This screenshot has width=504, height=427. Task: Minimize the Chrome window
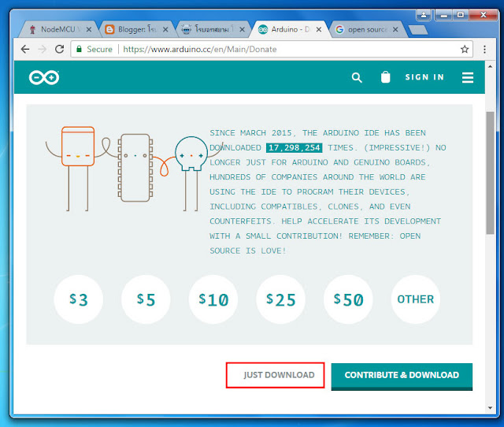click(444, 15)
